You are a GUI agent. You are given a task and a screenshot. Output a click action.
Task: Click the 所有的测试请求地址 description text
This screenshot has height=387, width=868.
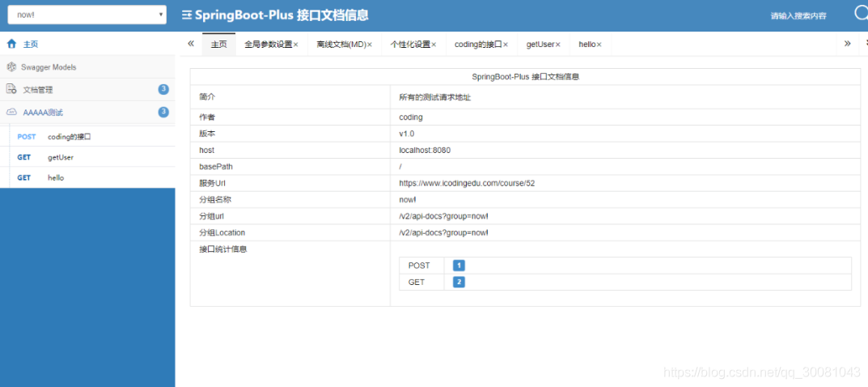click(x=435, y=97)
